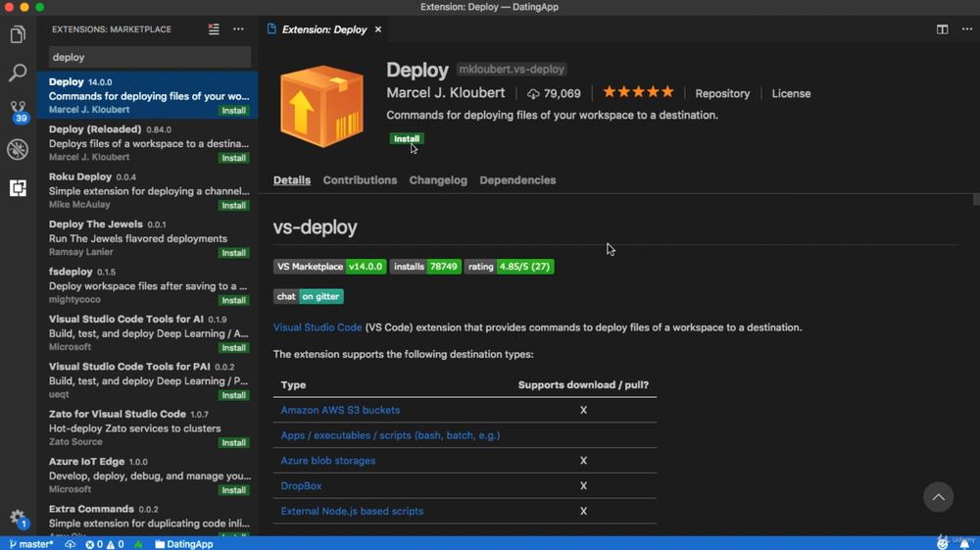Click the Deploy box extension logo

pyautogui.click(x=321, y=106)
